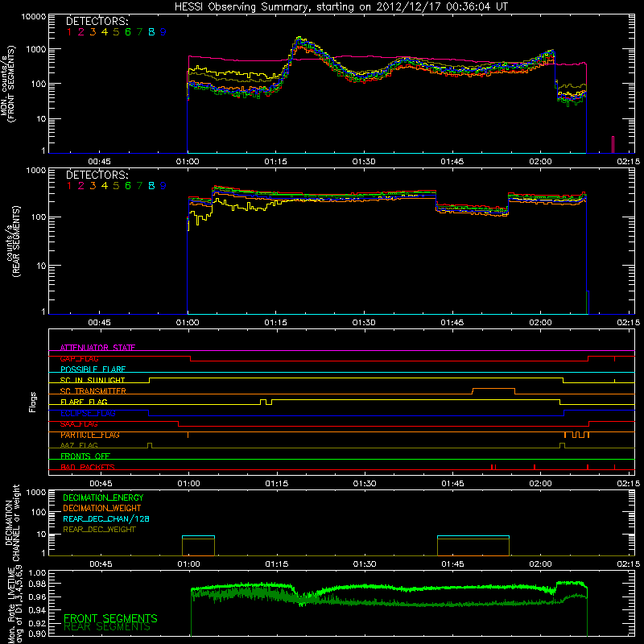Image resolution: width=644 pixels, height=644 pixels.
Task: Click 01:45 time label under rear segments plot
Action: click(x=452, y=323)
